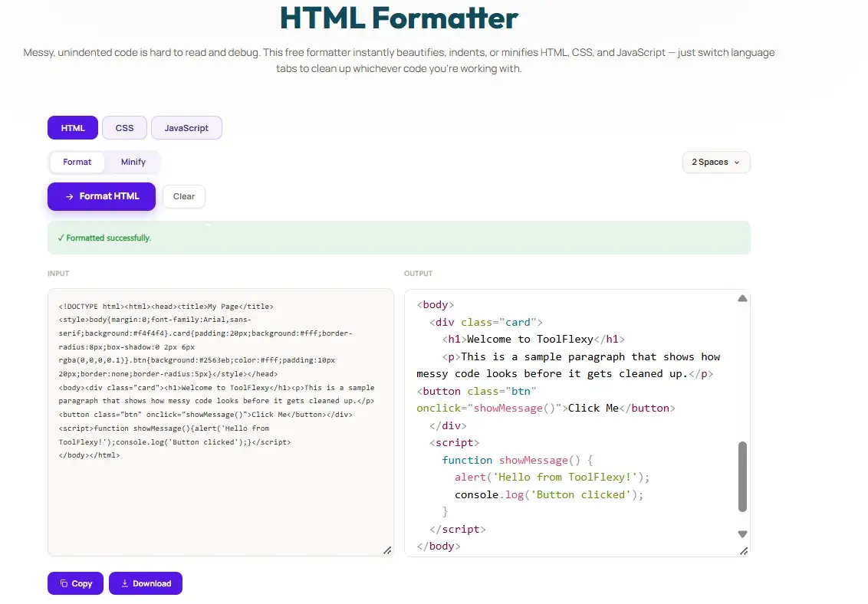Switch to the JavaScript language tab
The width and height of the screenshot is (868, 604).
(x=186, y=128)
